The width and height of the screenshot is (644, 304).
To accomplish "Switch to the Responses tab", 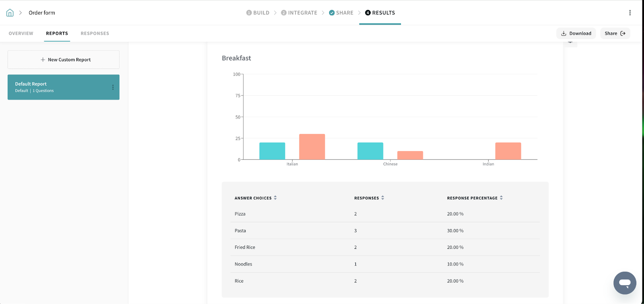I will tap(95, 33).
